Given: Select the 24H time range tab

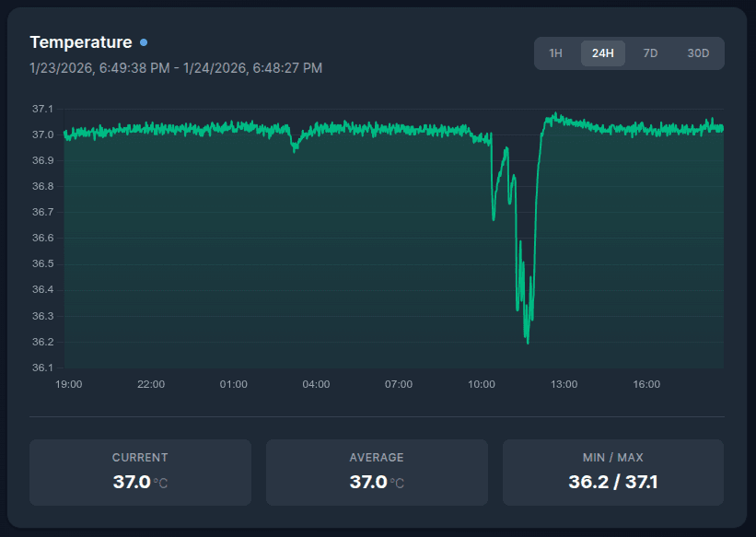Looking at the screenshot, I should tap(602, 53).
